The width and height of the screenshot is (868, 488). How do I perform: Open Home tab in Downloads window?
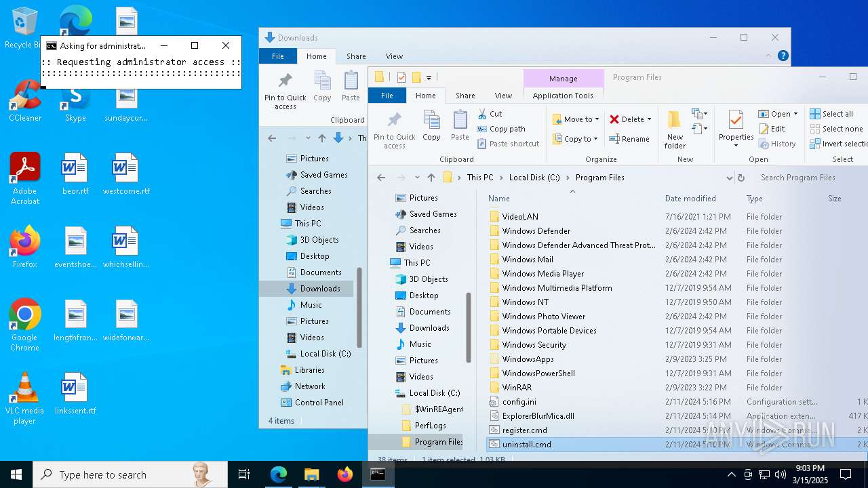point(316,56)
